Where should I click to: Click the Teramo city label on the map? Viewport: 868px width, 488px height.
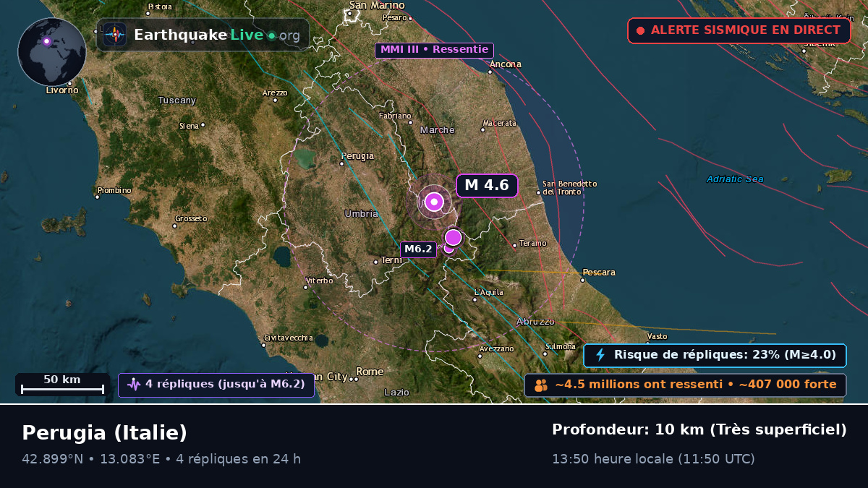pos(533,244)
